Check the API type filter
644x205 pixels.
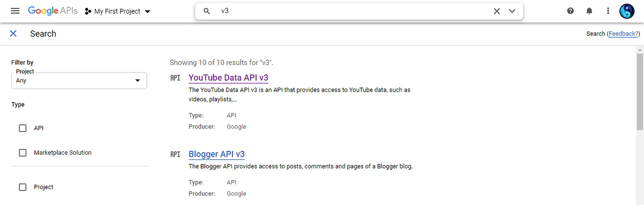pos(22,128)
